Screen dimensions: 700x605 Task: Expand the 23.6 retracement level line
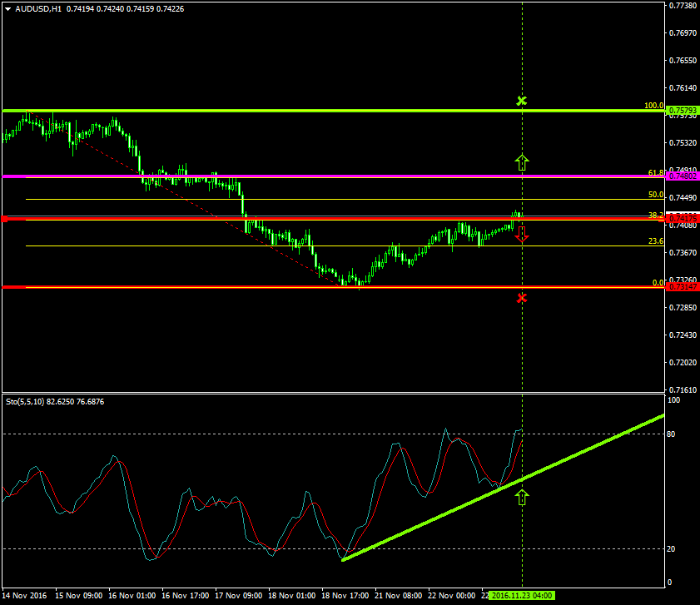[x=250, y=245]
